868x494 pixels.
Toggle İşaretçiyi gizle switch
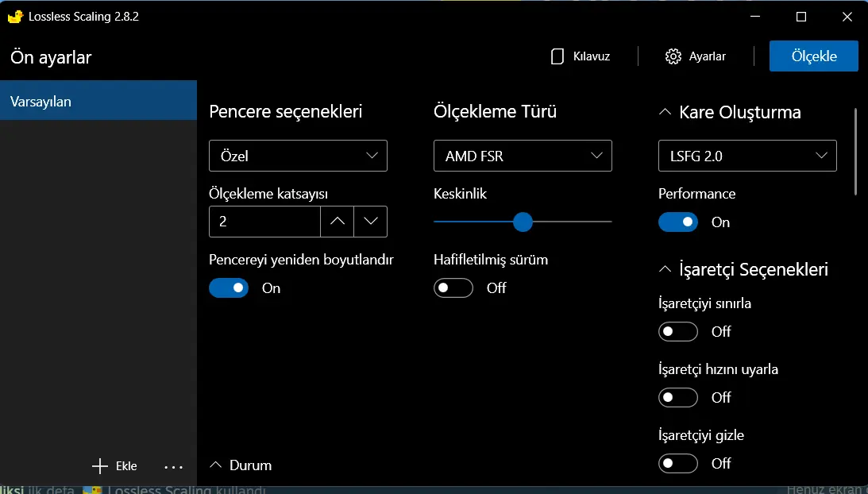[x=678, y=463]
